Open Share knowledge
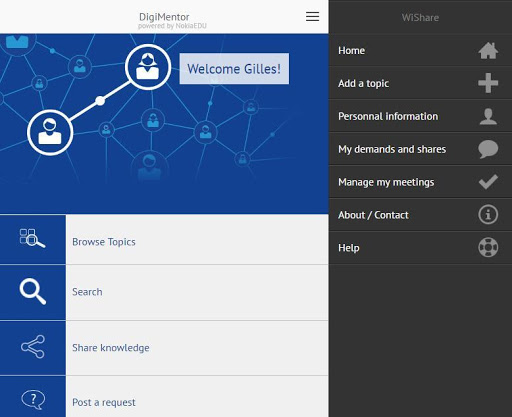This screenshot has height=417, width=512. [x=164, y=348]
